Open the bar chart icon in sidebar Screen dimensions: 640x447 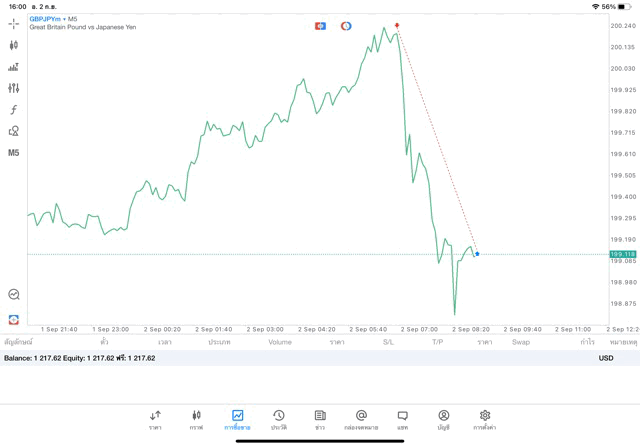[x=13, y=67]
